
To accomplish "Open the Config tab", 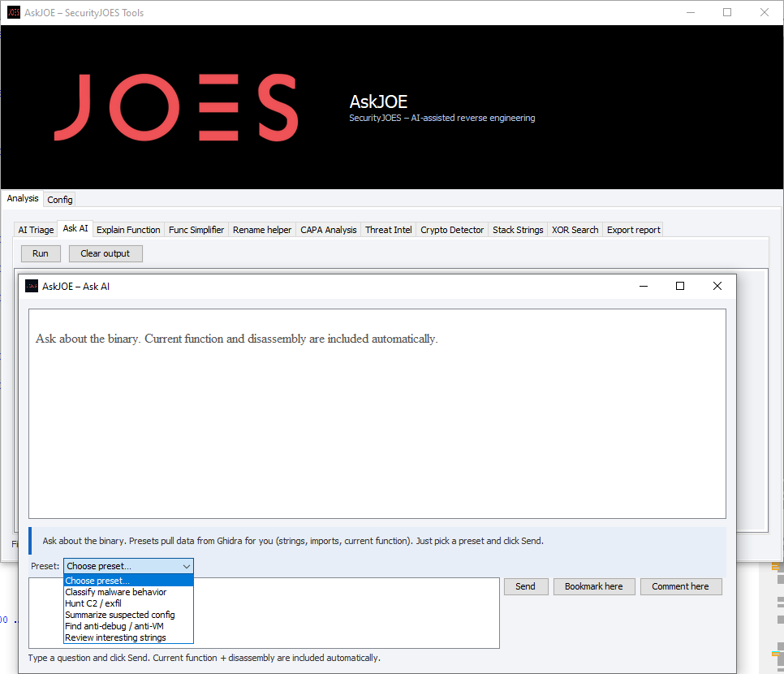I will (x=60, y=200).
